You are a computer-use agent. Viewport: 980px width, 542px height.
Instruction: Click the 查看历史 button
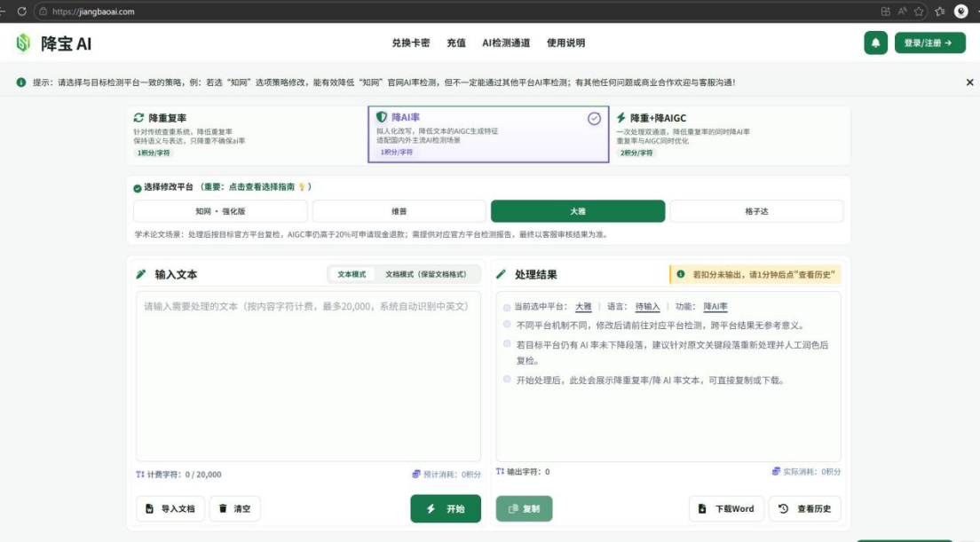pyautogui.click(x=805, y=509)
